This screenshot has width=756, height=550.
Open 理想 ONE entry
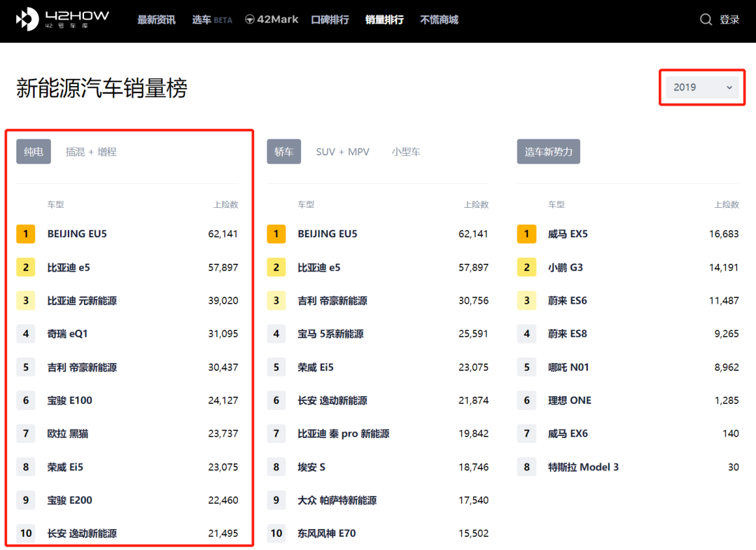[569, 400]
